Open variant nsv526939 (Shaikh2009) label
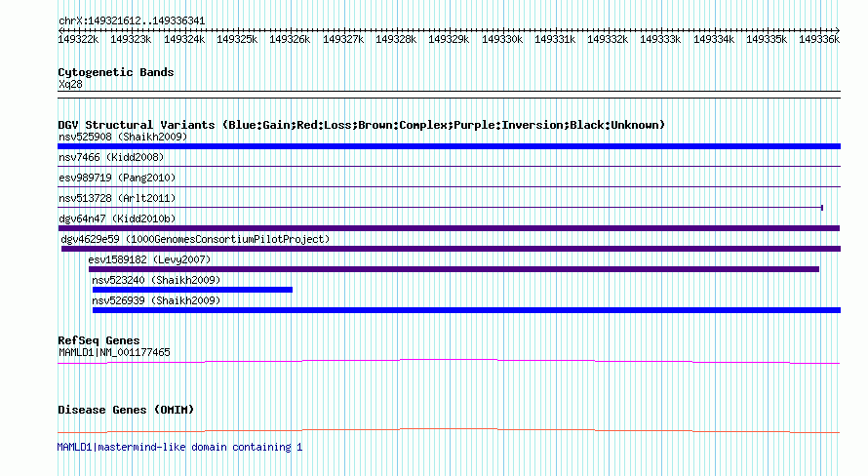Screen dimensions: 868x476 (156, 300)
